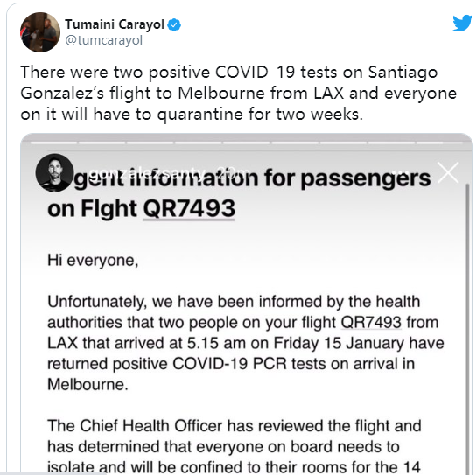Click QR7493 in the body paragraph
Viewport: 476px width, 475px height.
tap(371, 322)
